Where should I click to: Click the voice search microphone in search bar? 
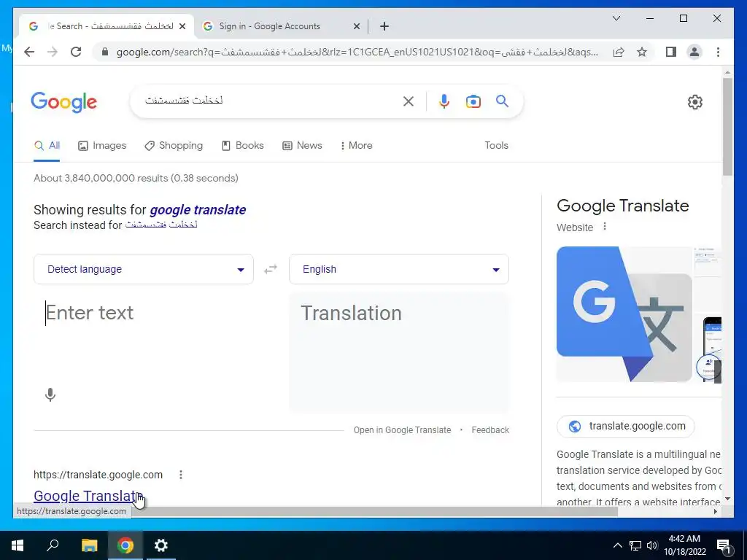coord(444,101)
